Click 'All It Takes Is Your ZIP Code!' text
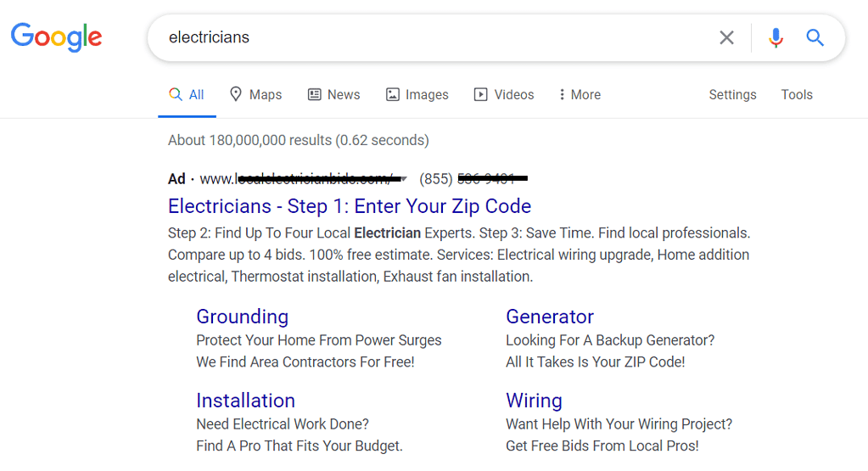The width and height of the screenshot is (868, 471). click(595, 362)
